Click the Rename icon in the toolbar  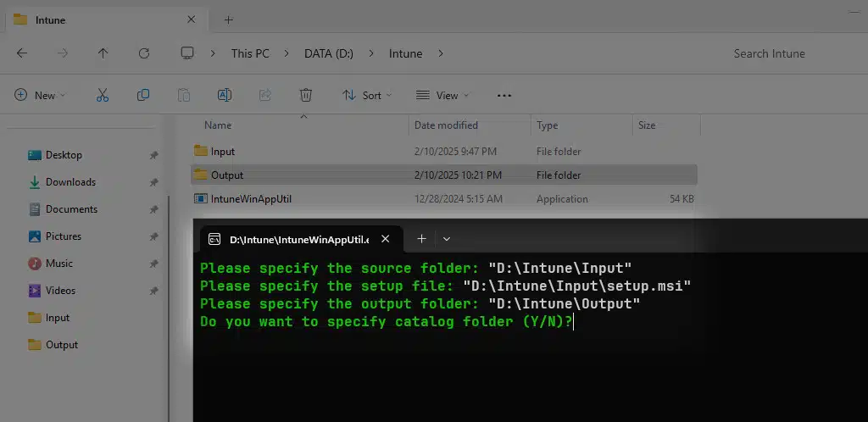[x=224, y=95]
